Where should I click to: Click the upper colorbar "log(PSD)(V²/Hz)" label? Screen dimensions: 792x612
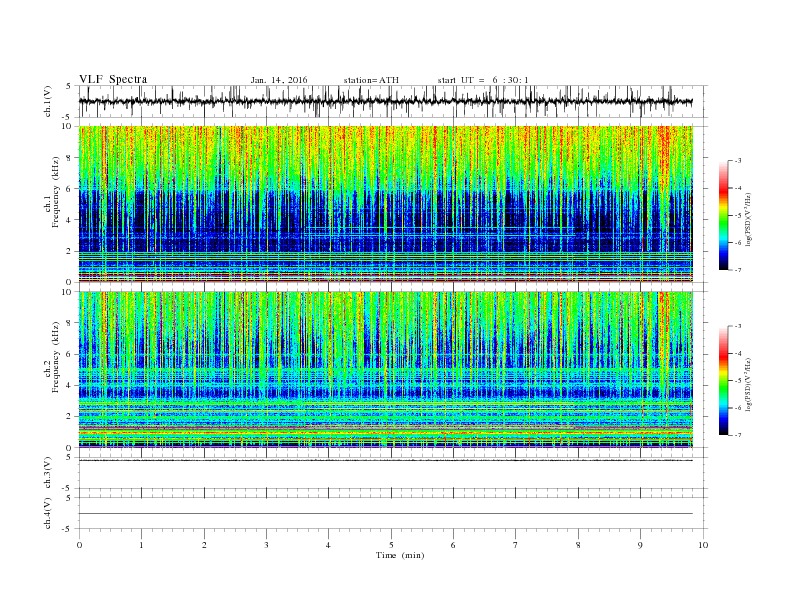[x=748, y=220]
